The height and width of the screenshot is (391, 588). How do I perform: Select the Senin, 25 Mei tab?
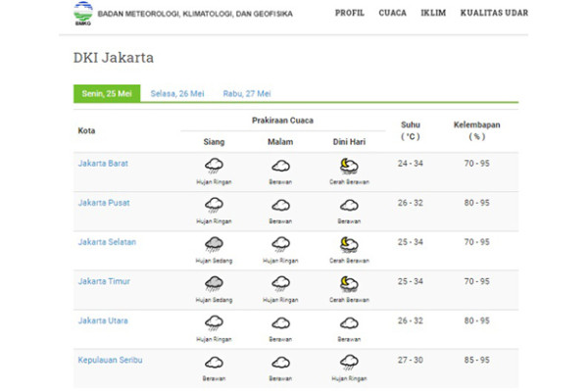tap(107, 93)
